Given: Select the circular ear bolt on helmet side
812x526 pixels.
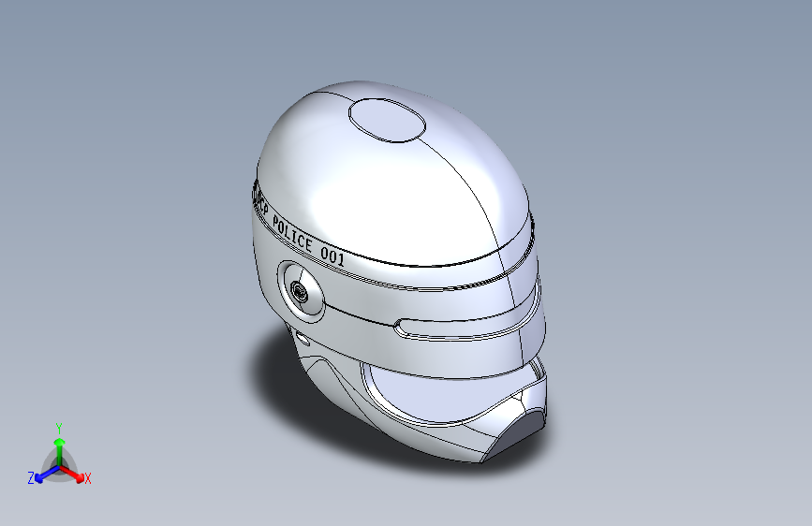Looking at the screenshot, I should click(300, 294).
